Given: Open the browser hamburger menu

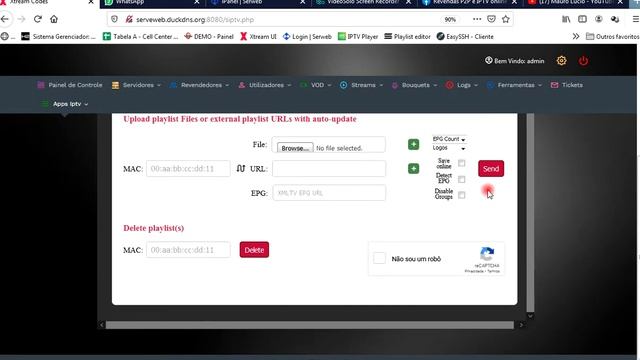Looking at the screenshot, I should (636, 19).
